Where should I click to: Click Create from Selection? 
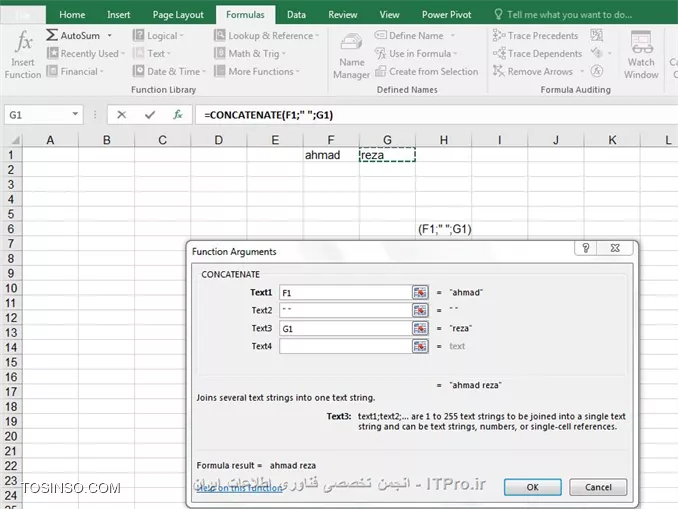tap(426, 71)
